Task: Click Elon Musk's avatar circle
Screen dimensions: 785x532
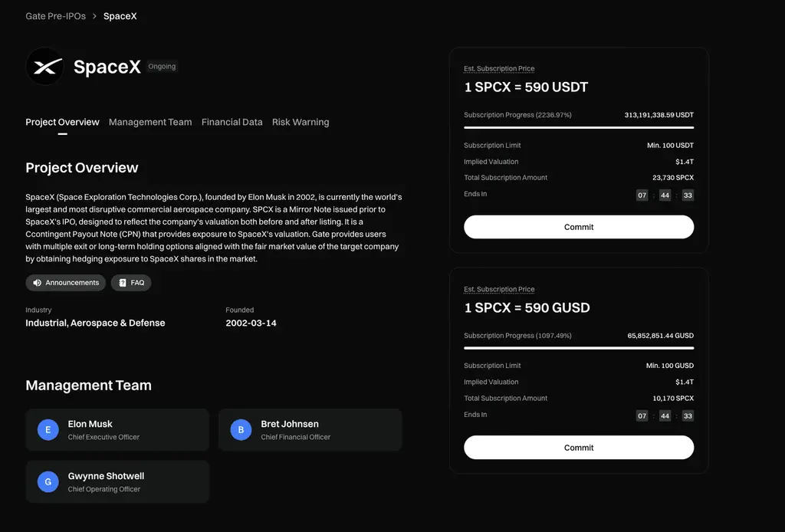Action: click(x=48, y=430)
